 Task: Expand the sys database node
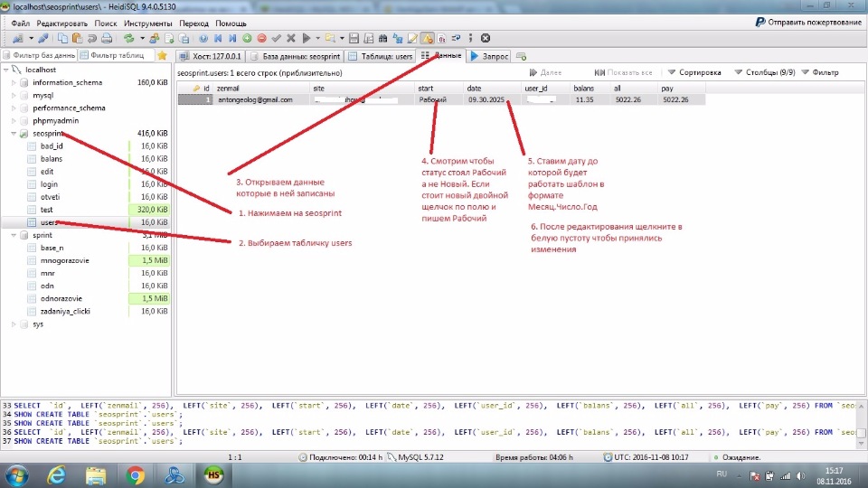(x=14, y=324)
